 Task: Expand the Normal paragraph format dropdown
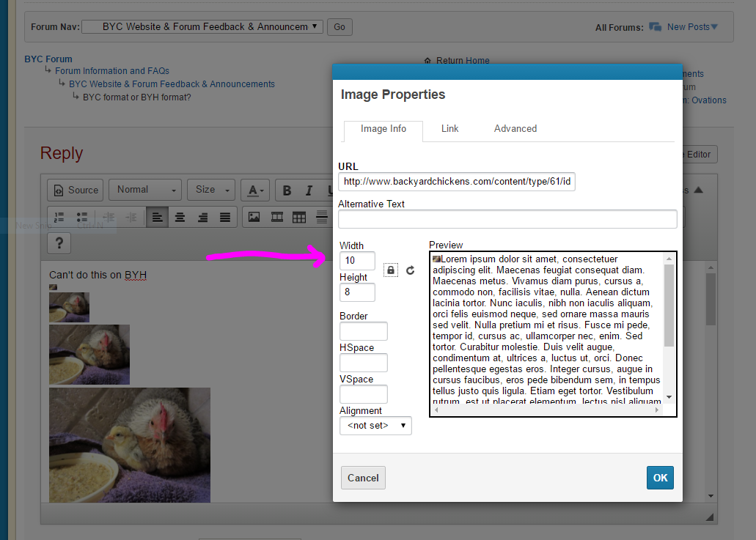(145, 190)
